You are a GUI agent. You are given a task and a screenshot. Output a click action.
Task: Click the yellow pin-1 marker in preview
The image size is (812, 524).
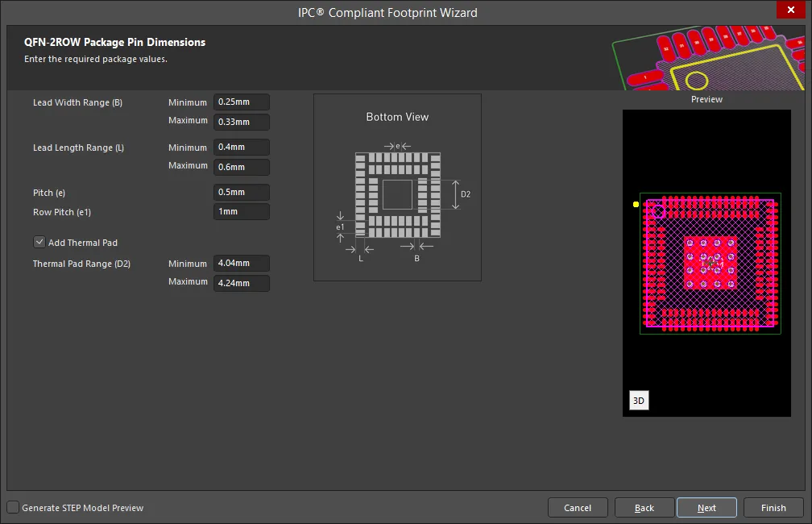(636, 204)
